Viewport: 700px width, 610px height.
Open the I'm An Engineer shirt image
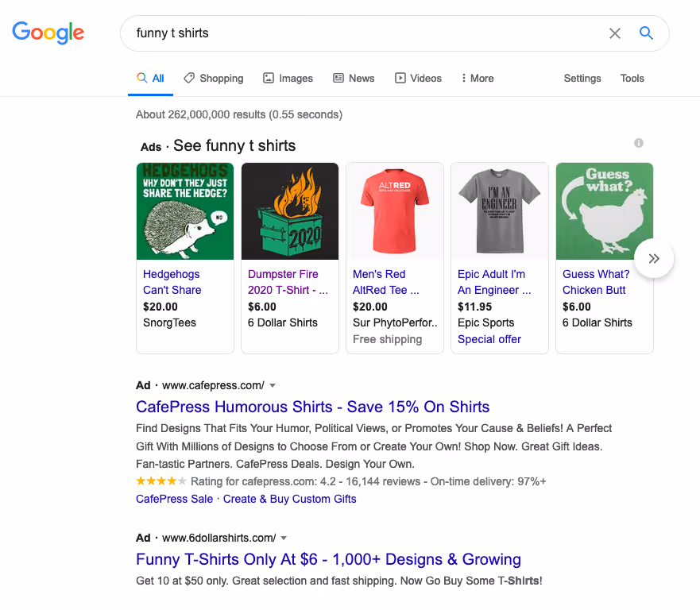coord(500,211)
